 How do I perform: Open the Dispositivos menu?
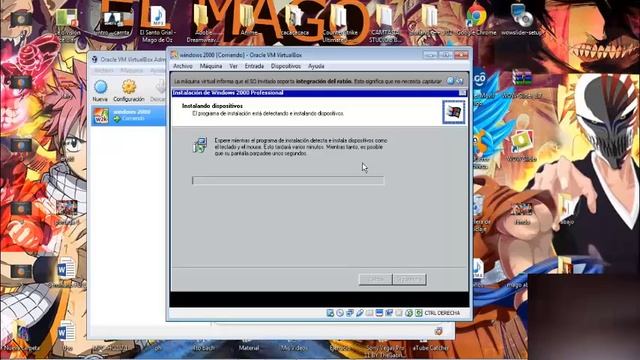tap(286, 66)
